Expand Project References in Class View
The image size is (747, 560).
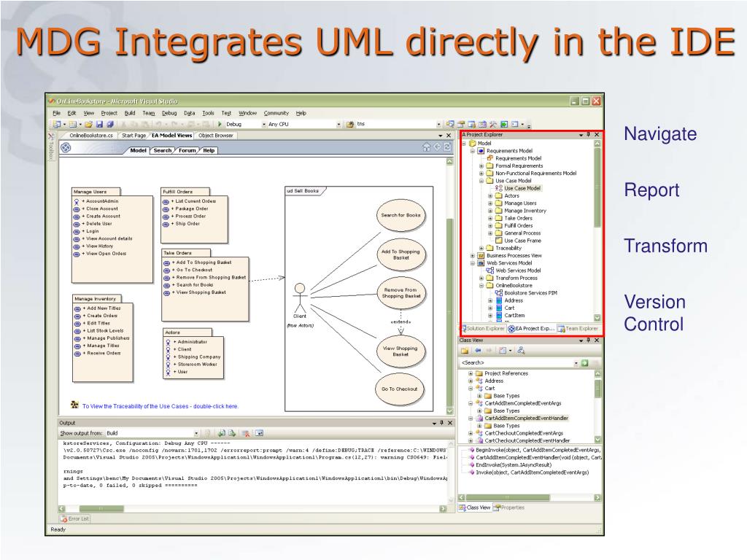[471, 374]
